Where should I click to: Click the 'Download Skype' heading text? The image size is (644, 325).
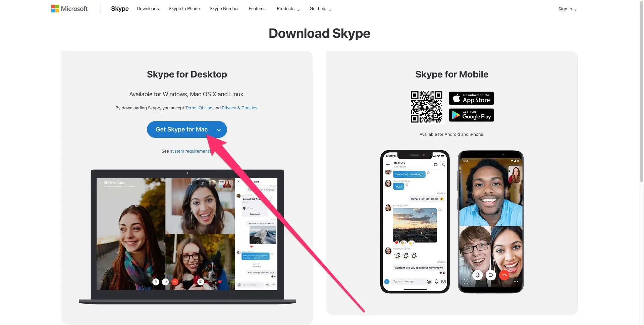(319, 34)
